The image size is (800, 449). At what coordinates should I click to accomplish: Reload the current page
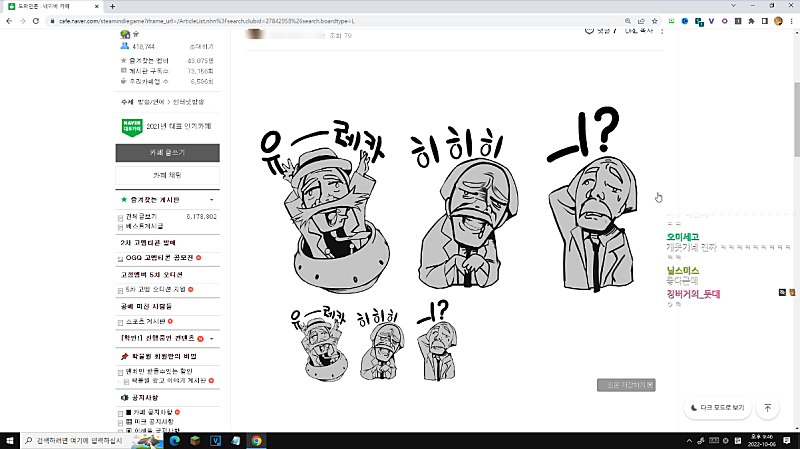click(x=36, y=21)
